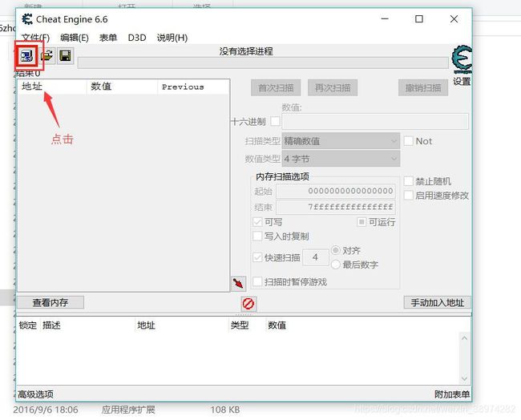521x420 pixels.
Task: Click the red clear list icon
Action: click(x=248, y=304)
